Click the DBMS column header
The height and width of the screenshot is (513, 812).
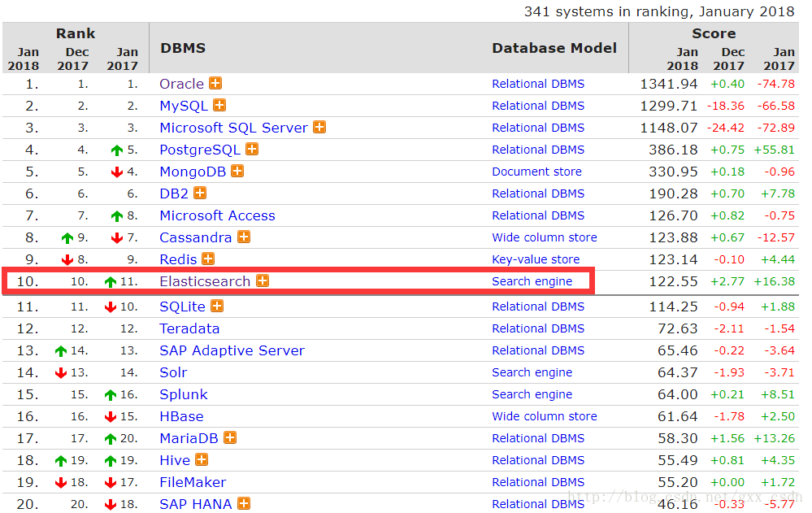pyautogui.click(x=183, y=48)
